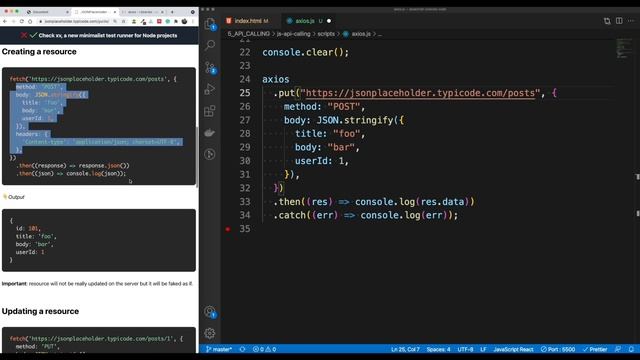Click line number 28 in the gutter
Screen dimensions: 640x360
245,134
